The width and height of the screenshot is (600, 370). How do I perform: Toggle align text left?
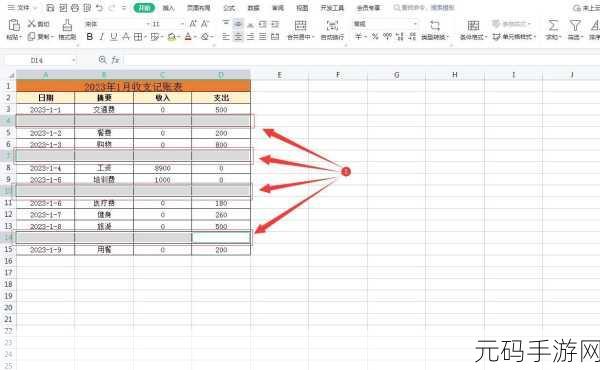pos(226,37)
